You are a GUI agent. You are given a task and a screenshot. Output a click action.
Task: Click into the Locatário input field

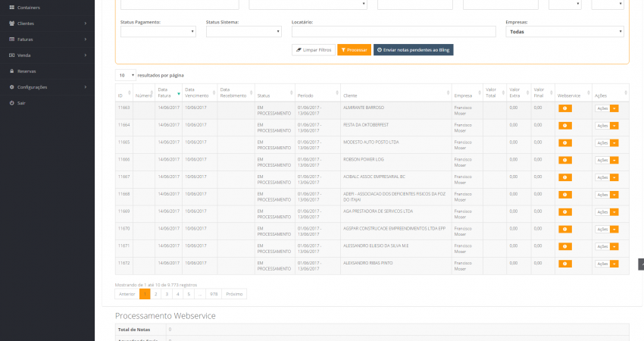pos(394,32)
